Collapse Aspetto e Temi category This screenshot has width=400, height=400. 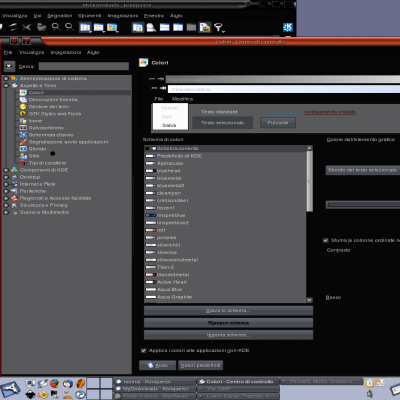[6, 86]
